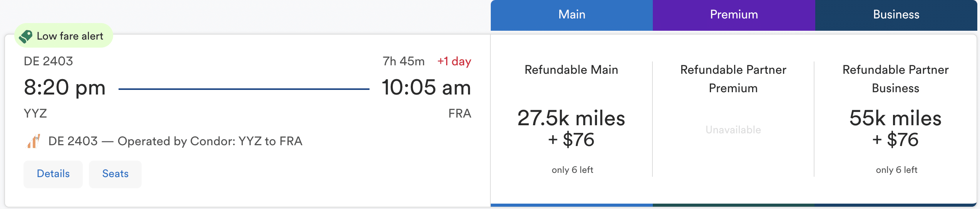Click the Refundable Partner Premium heading
This screenshot has height=209, width=980.
(x=733, y=79)
